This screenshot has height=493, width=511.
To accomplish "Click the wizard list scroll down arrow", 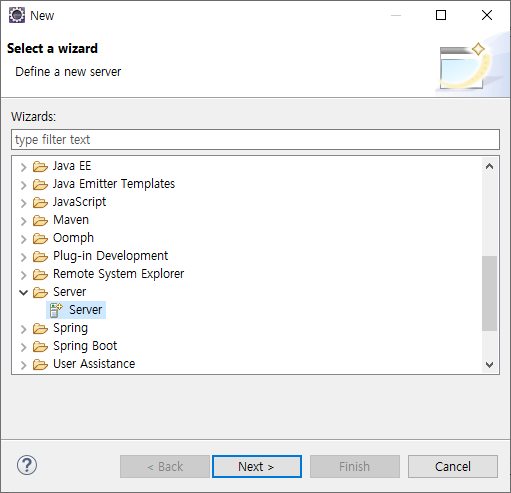I will coord(489,364).
